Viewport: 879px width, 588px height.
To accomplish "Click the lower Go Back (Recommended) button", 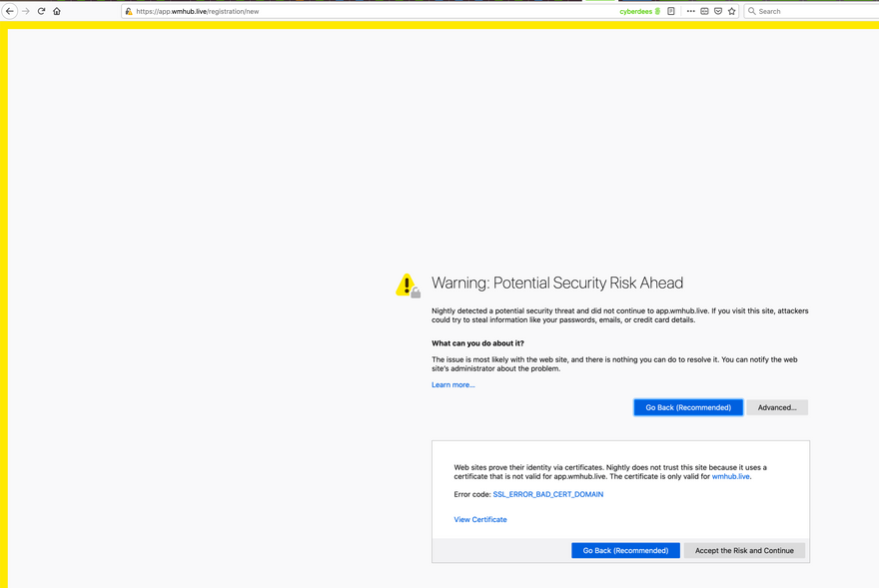I will click(625, 550).
